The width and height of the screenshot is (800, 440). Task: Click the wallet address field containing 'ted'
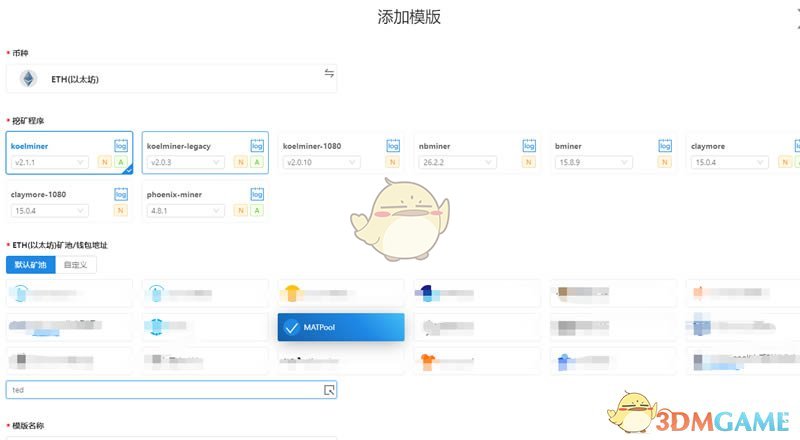coord(160,390)
